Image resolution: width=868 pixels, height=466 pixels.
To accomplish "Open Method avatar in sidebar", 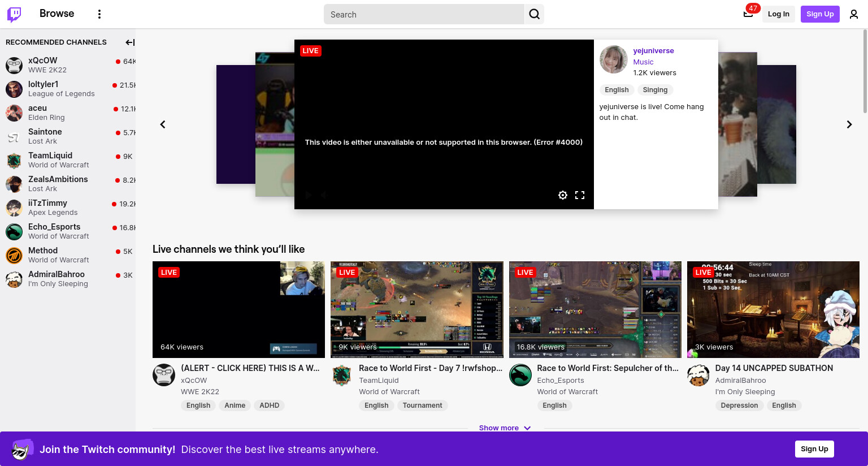I will pyautogui.click(x=14, y=255).
